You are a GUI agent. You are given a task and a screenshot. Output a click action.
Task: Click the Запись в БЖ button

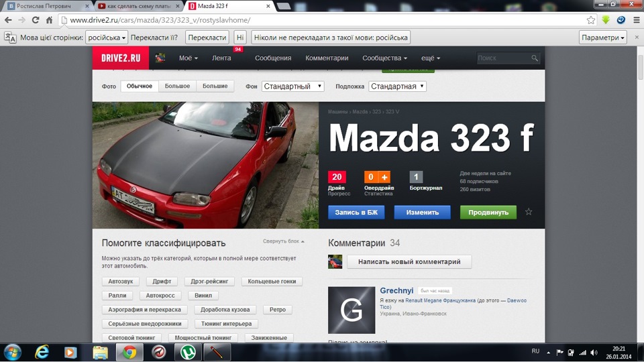(356, 213)
